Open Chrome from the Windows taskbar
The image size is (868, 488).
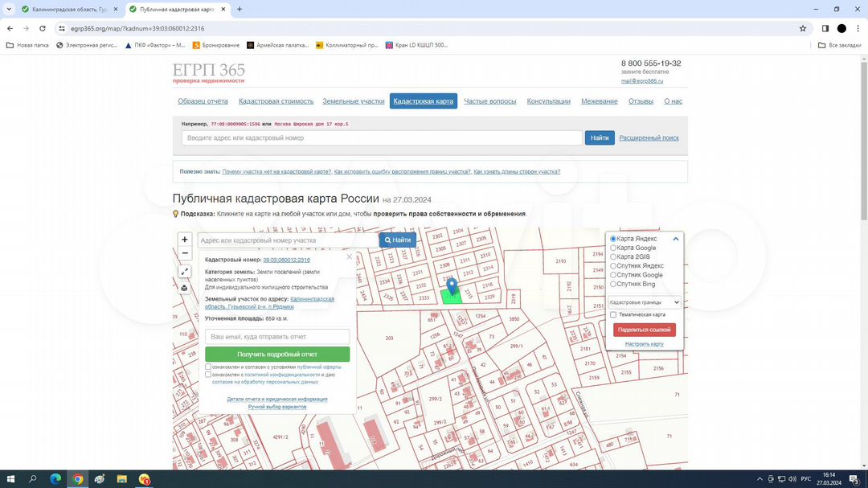[77, 479]
